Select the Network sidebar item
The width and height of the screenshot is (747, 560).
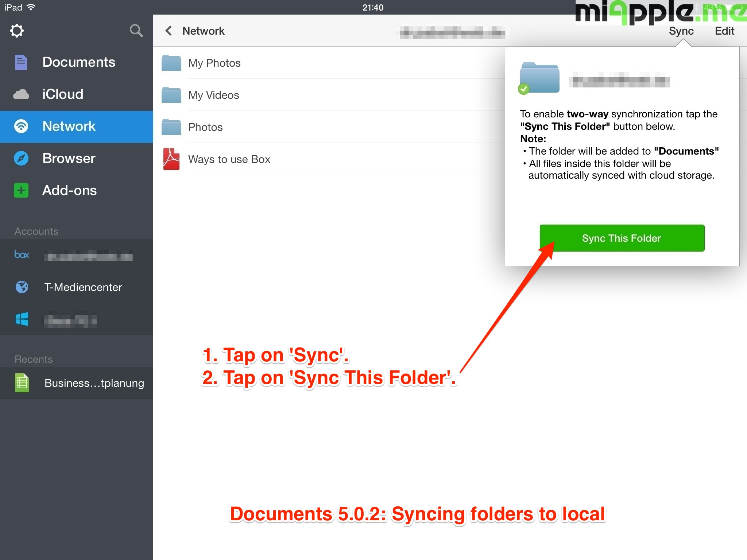69,127
